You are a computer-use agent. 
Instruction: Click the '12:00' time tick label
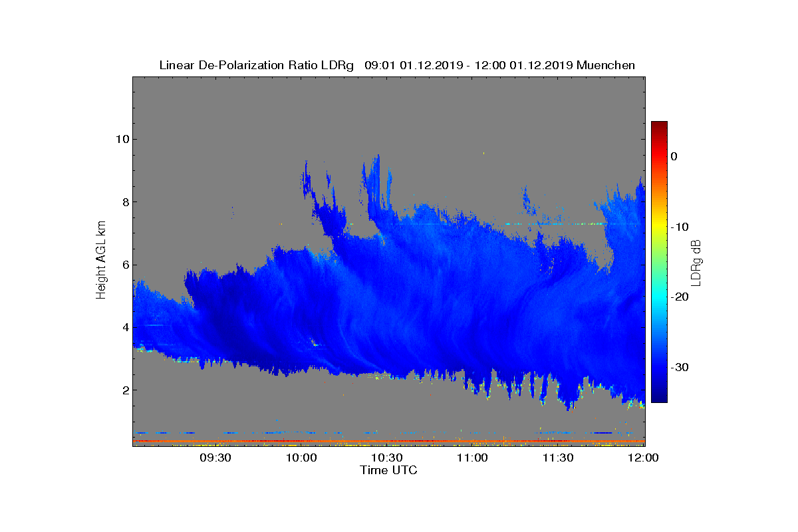644,458
